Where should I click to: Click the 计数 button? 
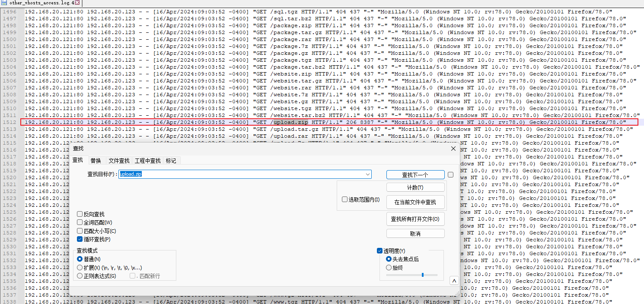coord(415,187)
